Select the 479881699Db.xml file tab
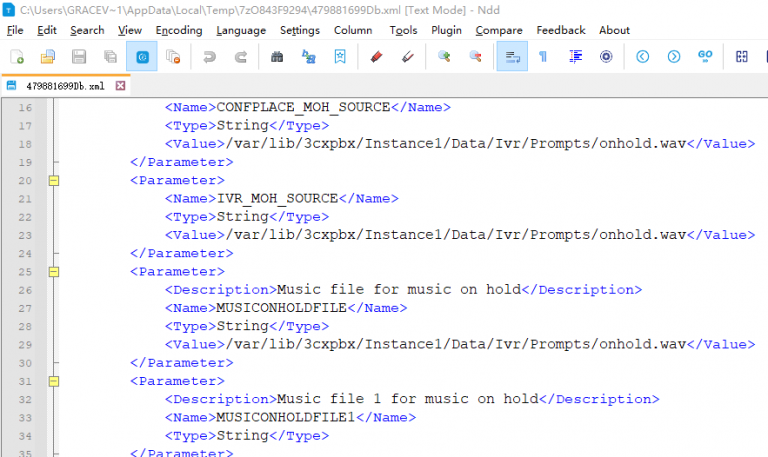 point(64,86)
